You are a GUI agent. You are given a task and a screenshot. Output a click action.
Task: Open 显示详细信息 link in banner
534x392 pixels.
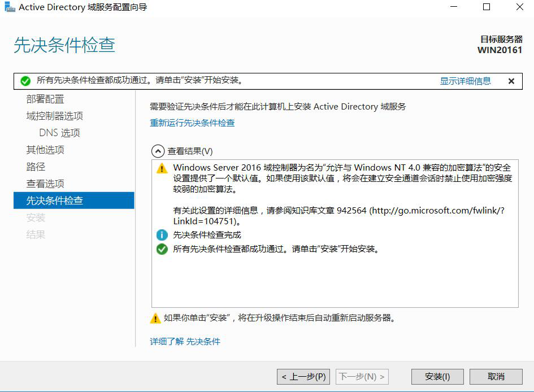pyautogui.click(x=465, y=81)
